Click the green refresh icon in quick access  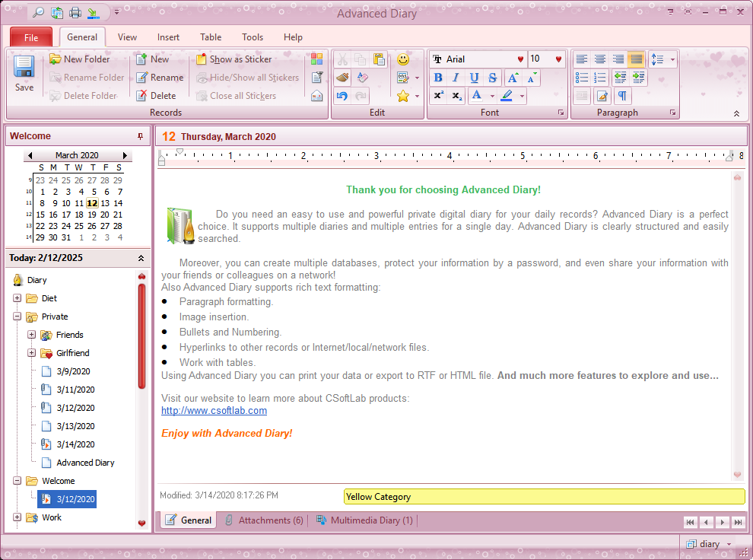pyautogui.click(x=57, y=12)
